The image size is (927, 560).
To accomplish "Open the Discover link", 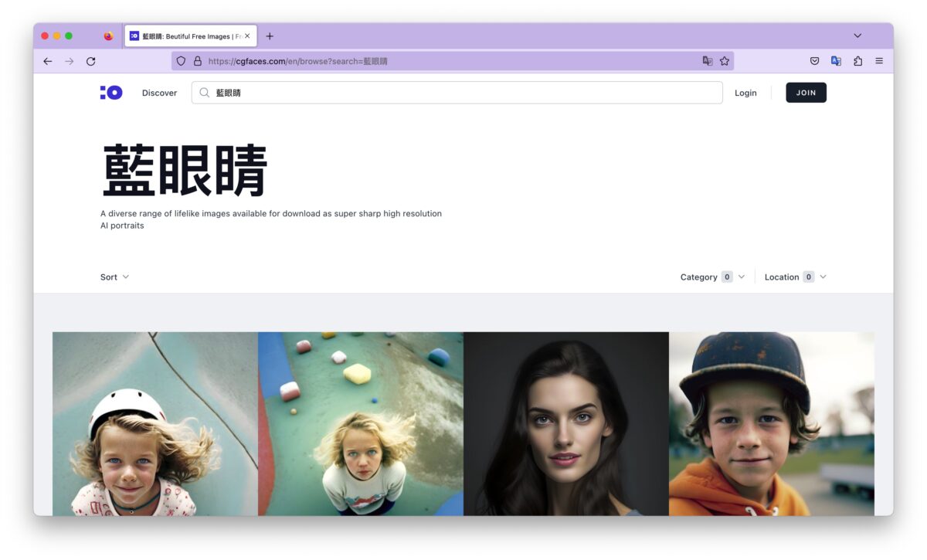I will coord(159,93).
